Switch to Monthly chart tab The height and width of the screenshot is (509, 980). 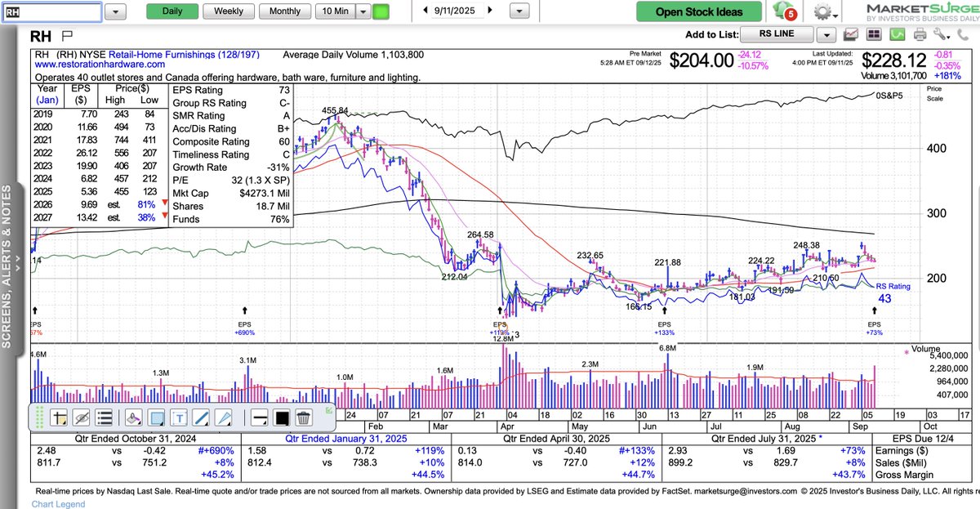(x=284, y=11)
